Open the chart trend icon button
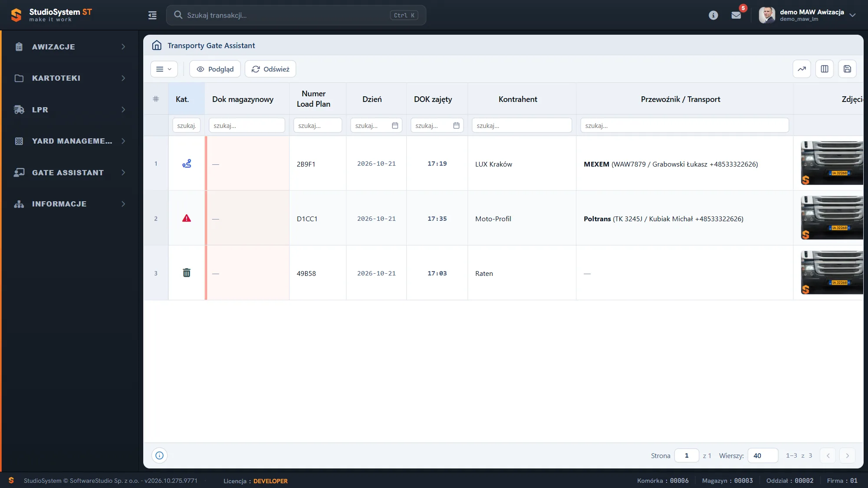Image resolution: width=868 pixels, height=488 pixels. click(x=802, y=69)
